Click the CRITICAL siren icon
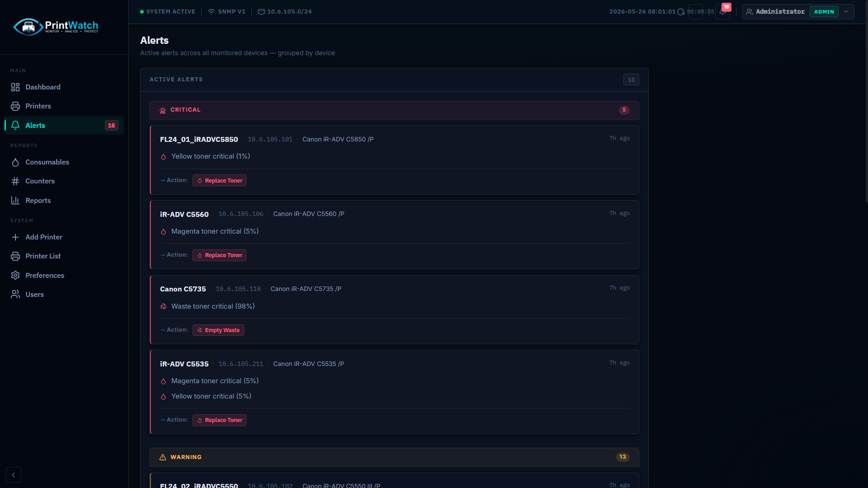 [x=163, y=110]
